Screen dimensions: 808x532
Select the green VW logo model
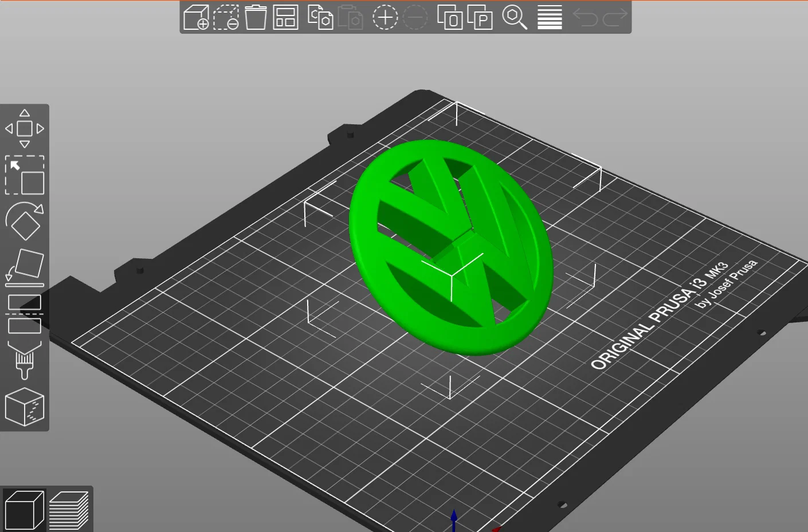451,247
